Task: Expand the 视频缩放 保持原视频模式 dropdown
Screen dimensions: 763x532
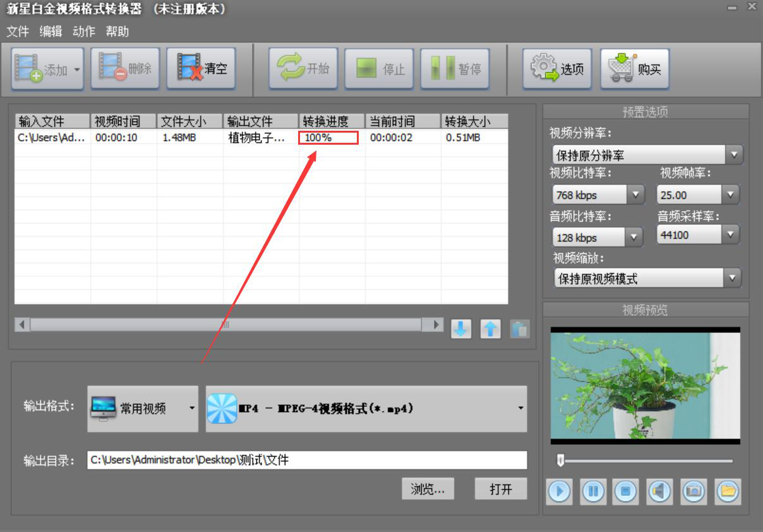Action: (x=733, y=278)
